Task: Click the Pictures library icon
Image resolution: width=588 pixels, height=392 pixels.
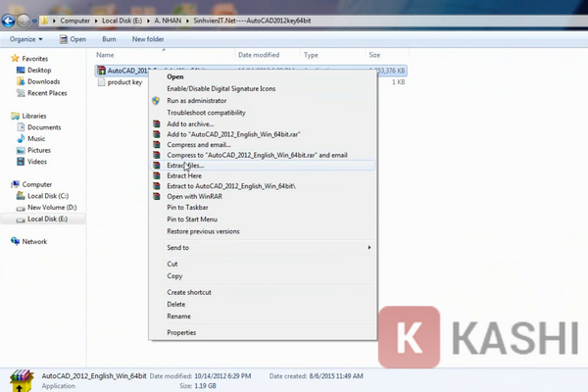Action: [18, 151]
